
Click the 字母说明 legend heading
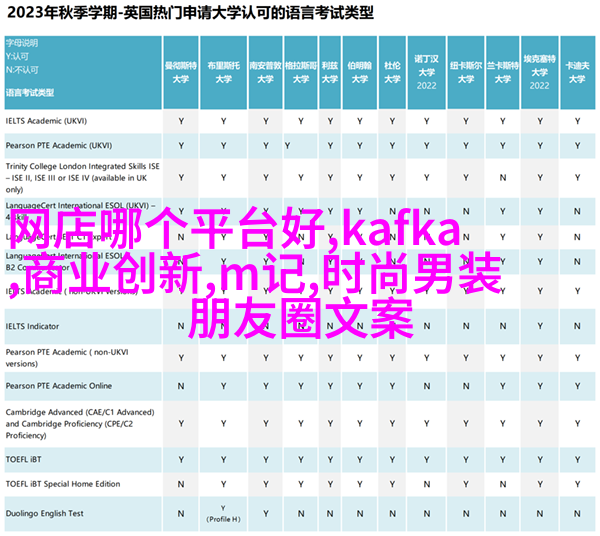(22, 43)
